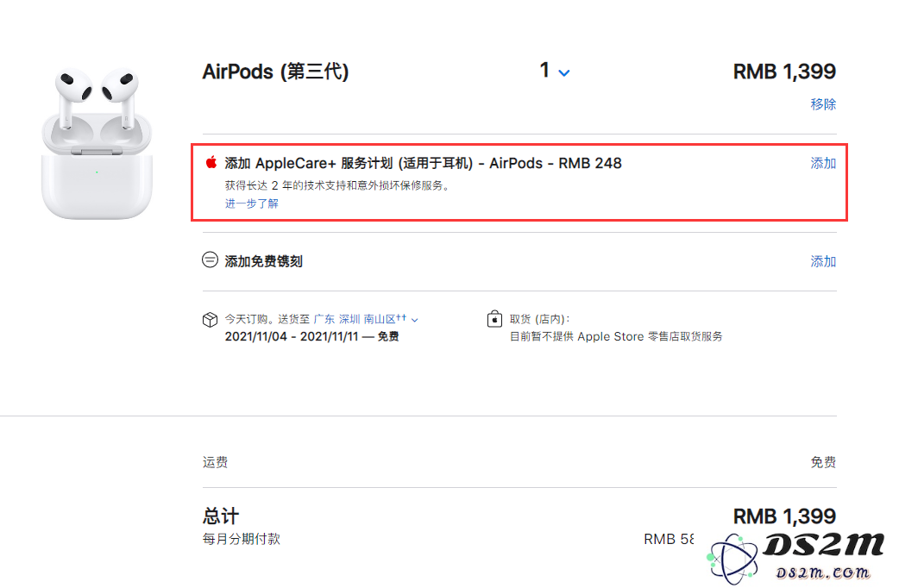Image resolution: width=899 pixels, height=588 pixels.
Task: Click the 目前暂不提供 Apple Store 零售店取货服务 text
Action: (616, 336)
